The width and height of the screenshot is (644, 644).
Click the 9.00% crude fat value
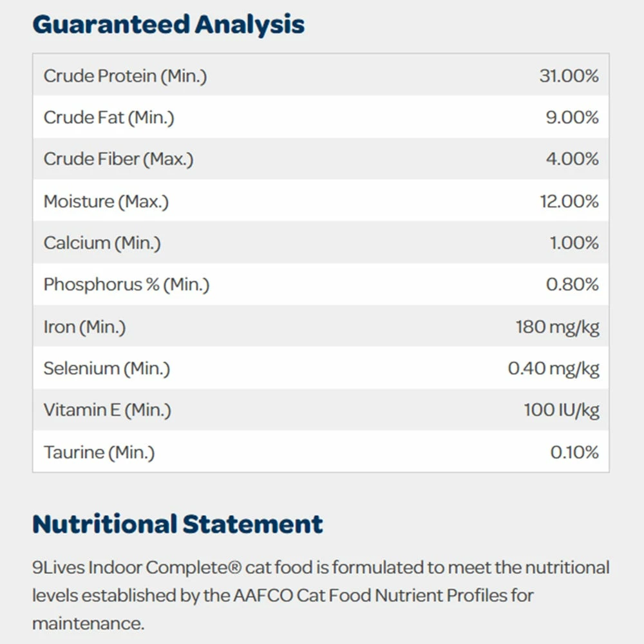coord(572,117)
